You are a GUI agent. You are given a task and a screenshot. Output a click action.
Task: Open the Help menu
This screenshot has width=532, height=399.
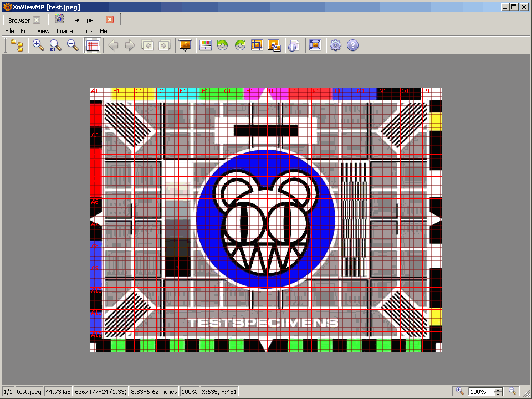click(105, 31)
